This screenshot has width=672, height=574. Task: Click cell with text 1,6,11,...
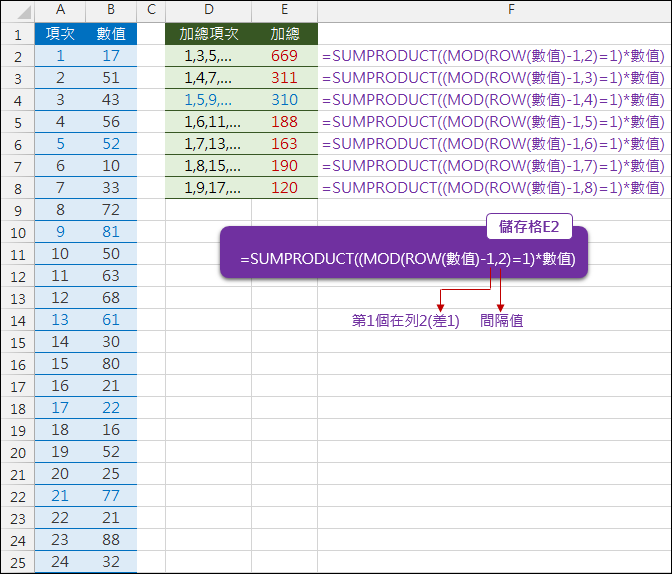tap(208, 122)
